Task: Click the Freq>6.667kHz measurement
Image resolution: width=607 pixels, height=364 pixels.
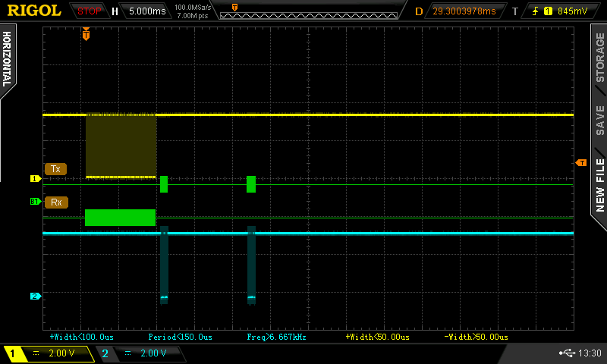Action: (x=276, y=337)
